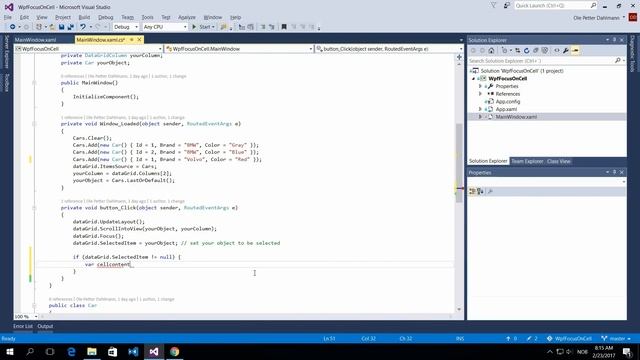Click the Start debugging button
This screenshot has height=360, width=640.
pyautogui.click(x=202, y=27)
